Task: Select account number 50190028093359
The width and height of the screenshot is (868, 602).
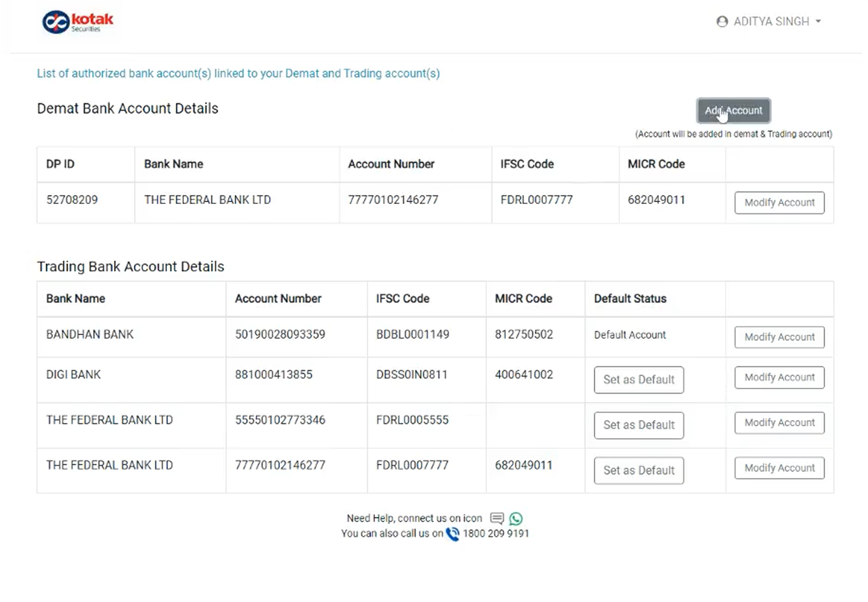Action: [280, 334]
